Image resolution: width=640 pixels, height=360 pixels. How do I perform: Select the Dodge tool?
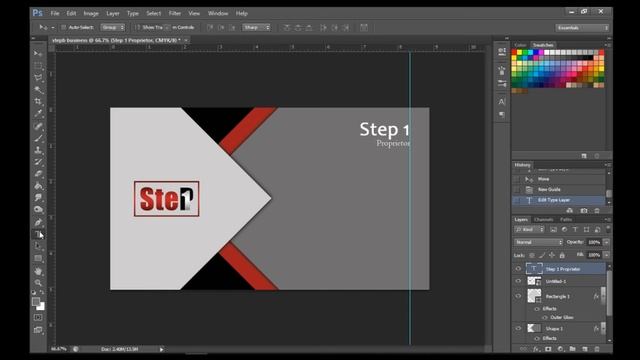tap(38, 209)
